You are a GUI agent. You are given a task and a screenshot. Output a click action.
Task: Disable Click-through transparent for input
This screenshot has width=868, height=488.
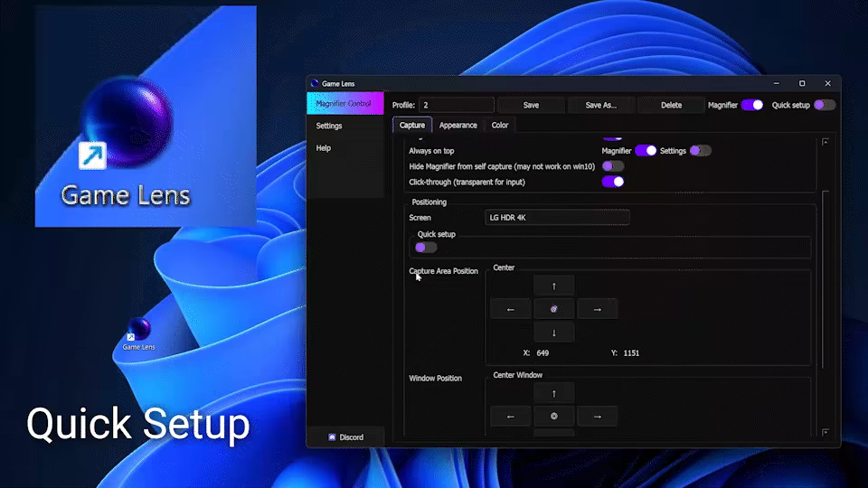pos(613,182)
